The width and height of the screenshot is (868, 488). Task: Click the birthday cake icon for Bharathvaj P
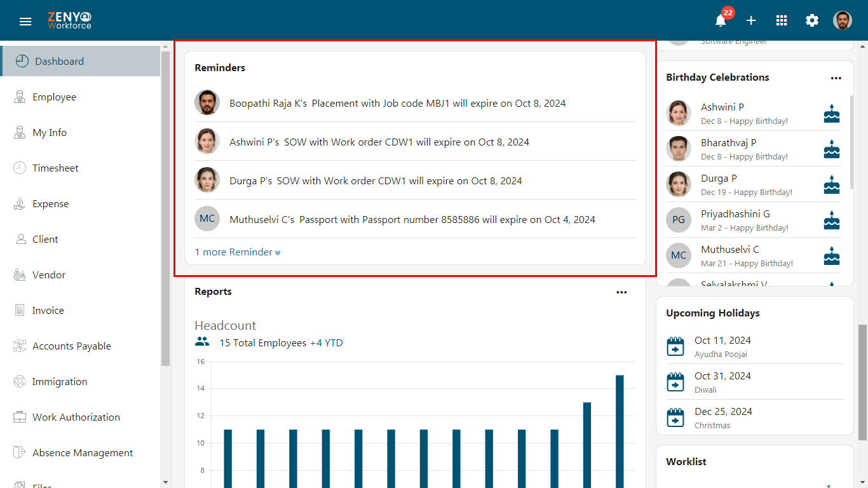832,149
